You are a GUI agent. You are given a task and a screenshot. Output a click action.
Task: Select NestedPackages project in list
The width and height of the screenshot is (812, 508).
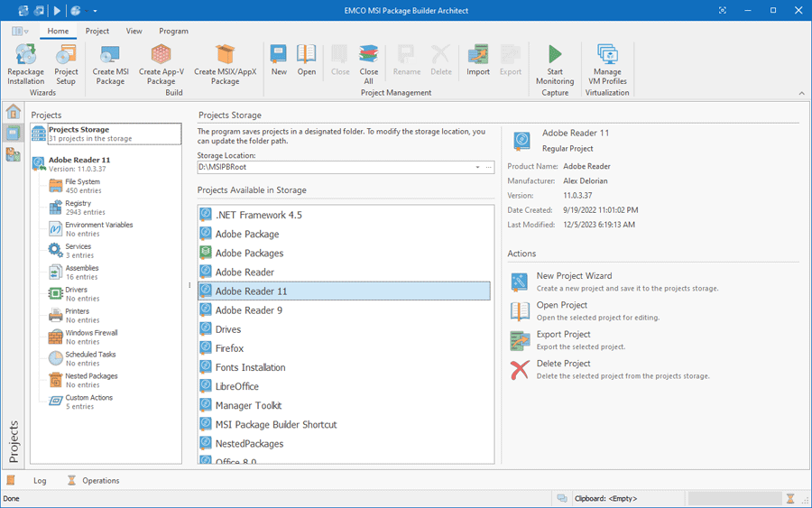coord(345,444)
